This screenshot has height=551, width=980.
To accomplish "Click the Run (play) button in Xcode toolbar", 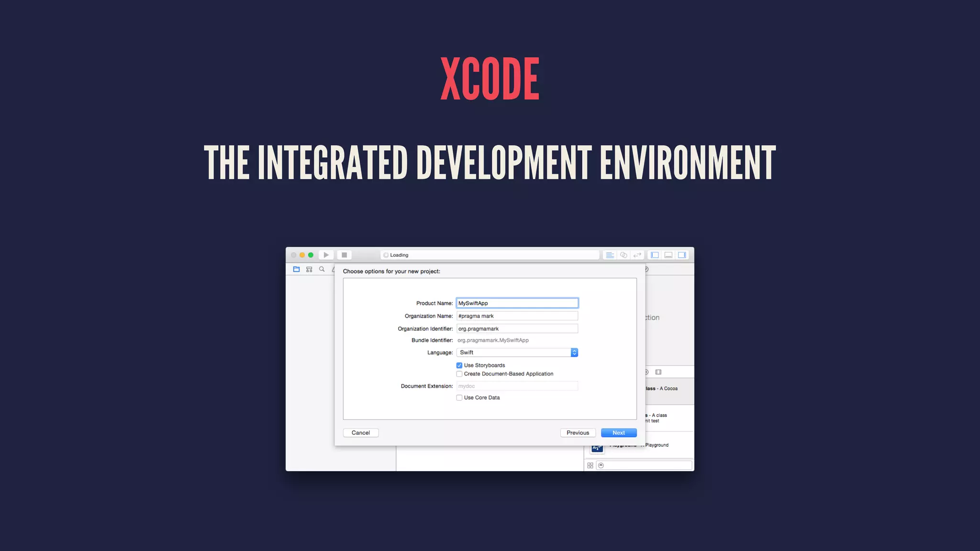I will 326,255.
